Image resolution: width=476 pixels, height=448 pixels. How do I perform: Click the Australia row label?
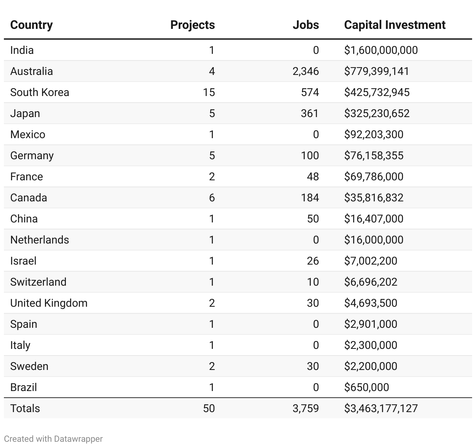point(31,71)
